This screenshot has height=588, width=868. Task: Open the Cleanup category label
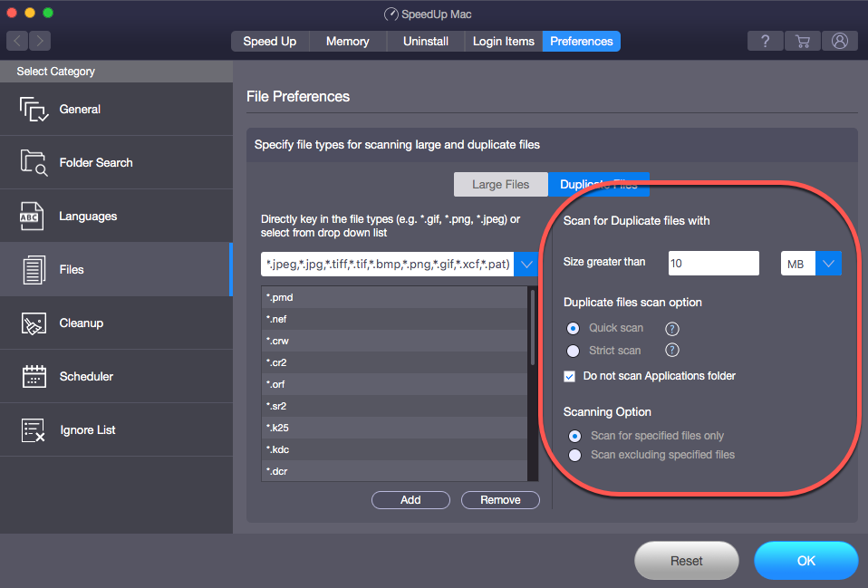(82, 323)
